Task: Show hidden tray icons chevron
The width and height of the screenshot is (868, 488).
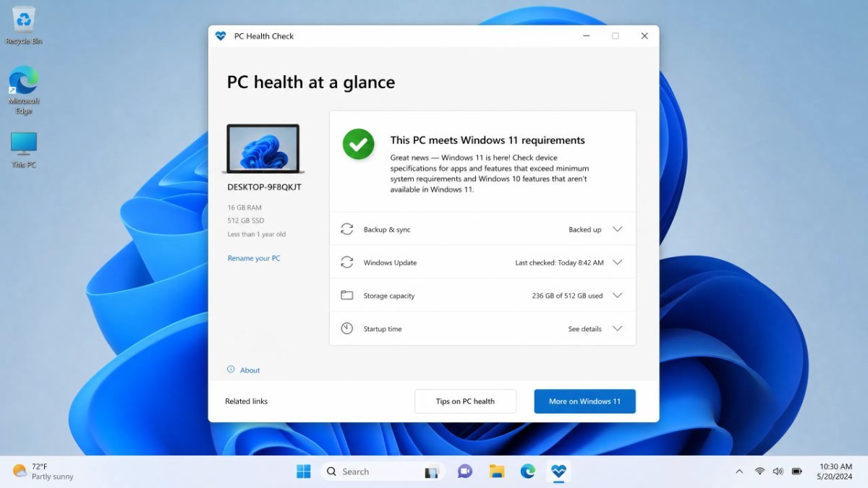Action: pyautogui.click(x=739, y=471)
